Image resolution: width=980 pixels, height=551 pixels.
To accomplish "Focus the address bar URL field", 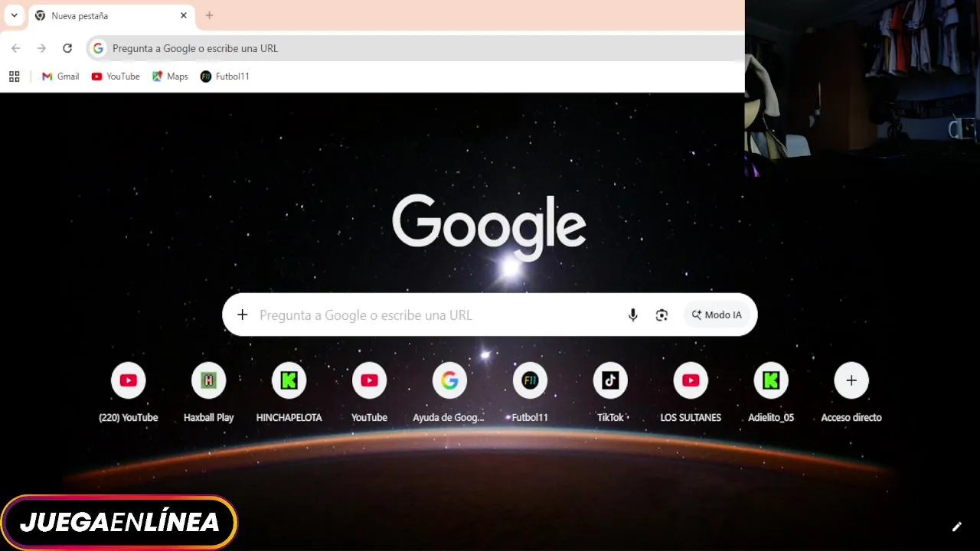I will (x=415, y=48).
